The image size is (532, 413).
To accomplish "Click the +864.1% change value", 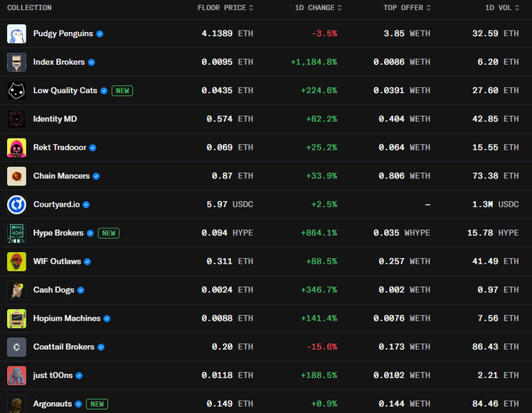I will [319, 233].
